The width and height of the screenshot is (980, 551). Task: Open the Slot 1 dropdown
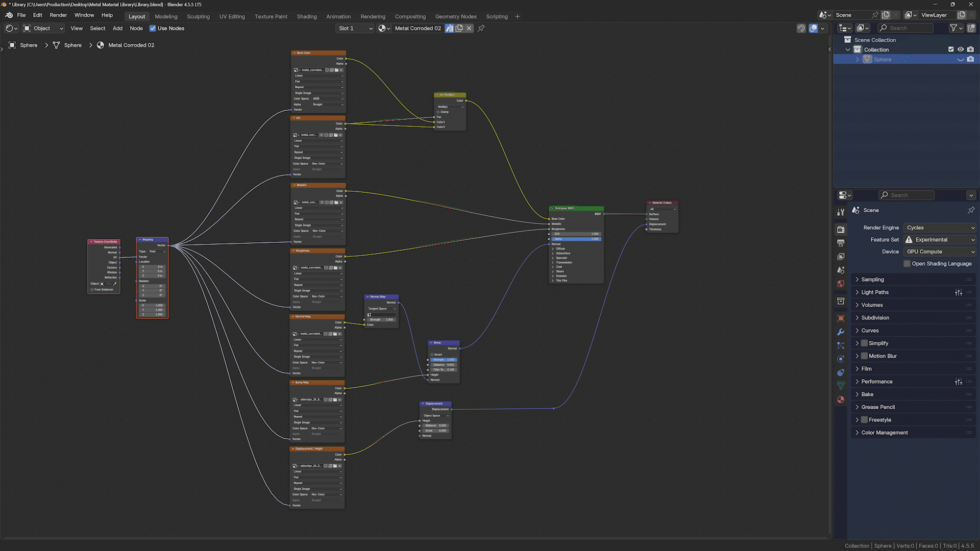[355, 29]
